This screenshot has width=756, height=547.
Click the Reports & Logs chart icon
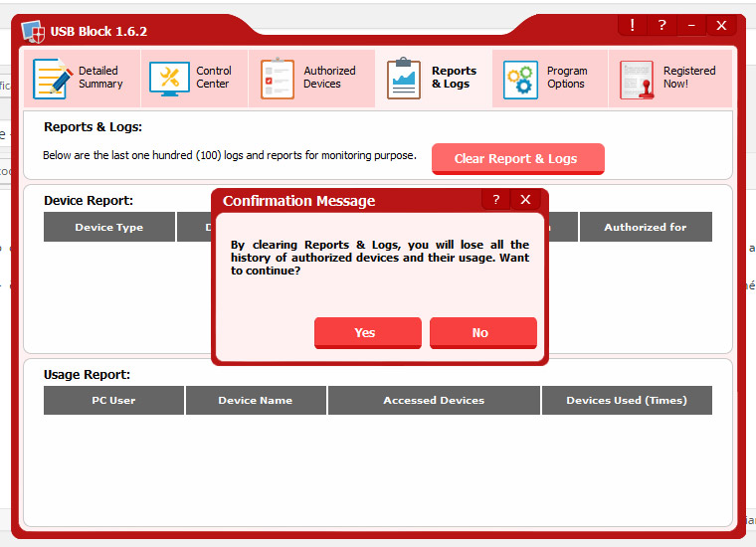pyautogui.click(x=404, y=79)
